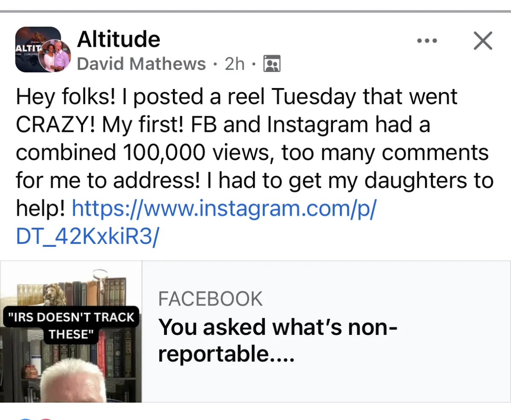
Task: Click the DT_42KxkiR3/ link text
Action: click(87, 237)
